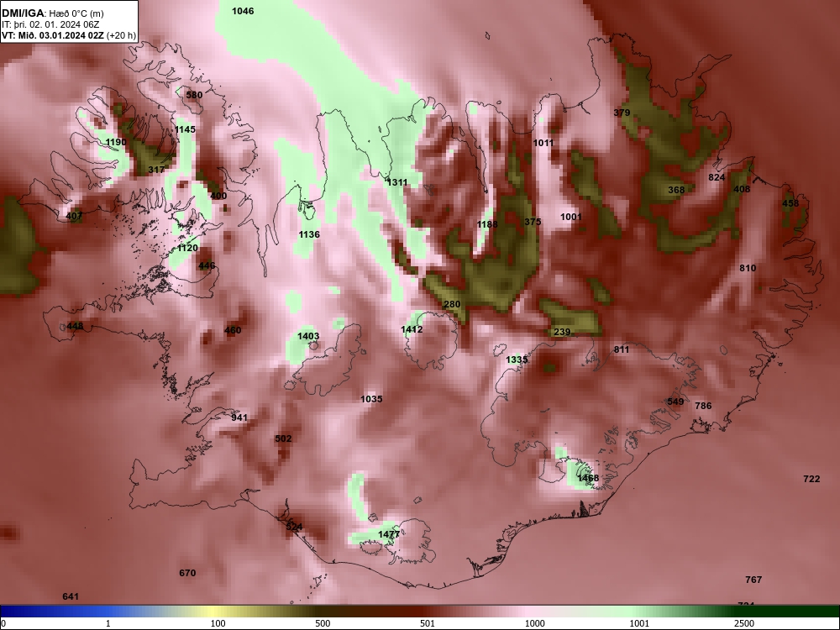Select the 641 value in the bottom-left sea

coord(71,596)
